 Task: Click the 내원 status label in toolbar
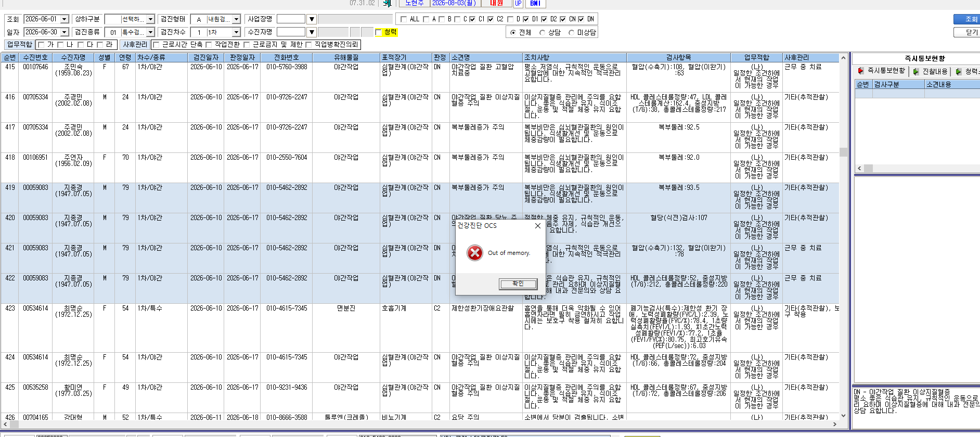[496, 3]
